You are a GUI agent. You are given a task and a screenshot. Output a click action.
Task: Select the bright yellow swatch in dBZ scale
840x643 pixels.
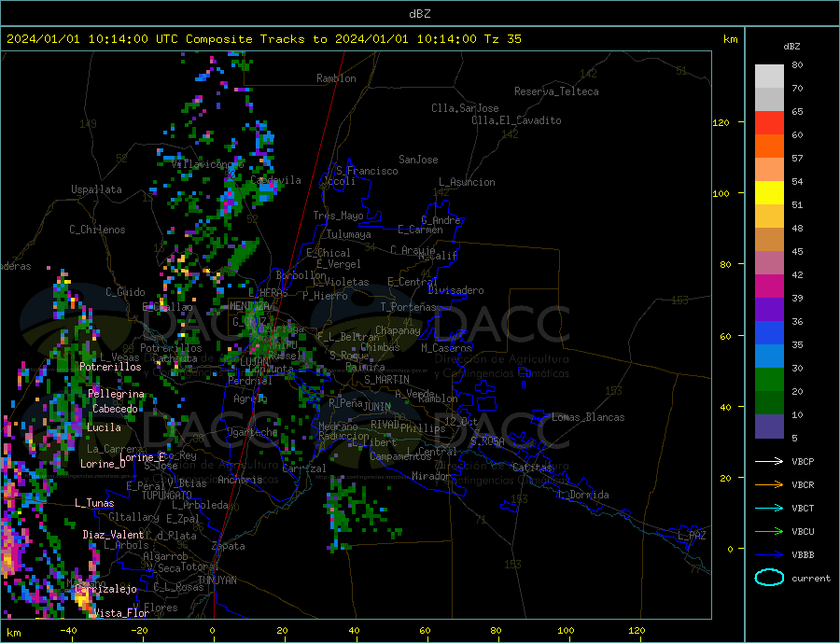pyautogui.click(x=770, y=193)
